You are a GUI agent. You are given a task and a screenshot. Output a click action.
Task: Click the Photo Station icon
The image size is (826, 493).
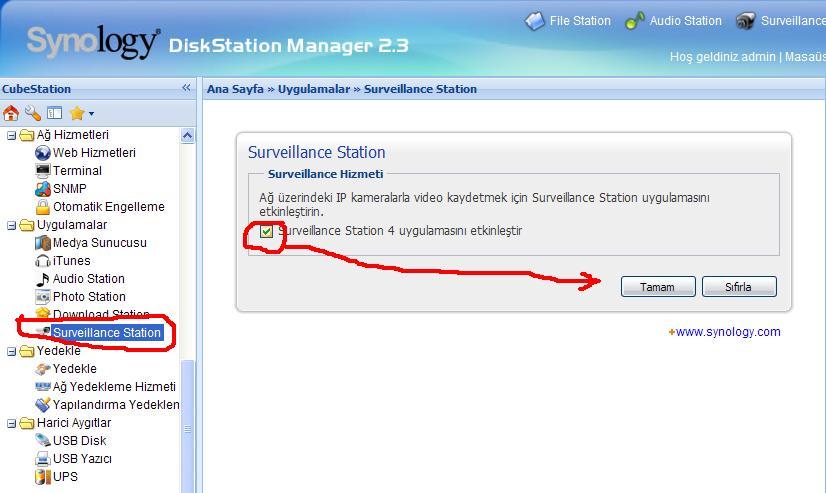click(43, 297)
